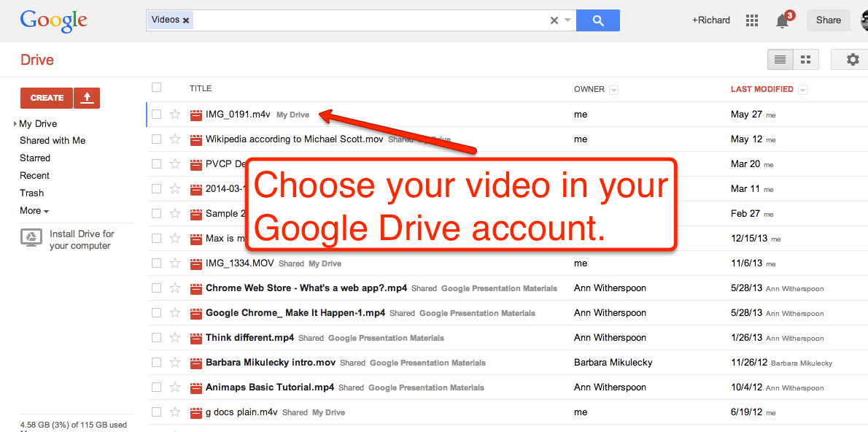
Task: Open the OWNER column dropdown
Action: point(614,90)
